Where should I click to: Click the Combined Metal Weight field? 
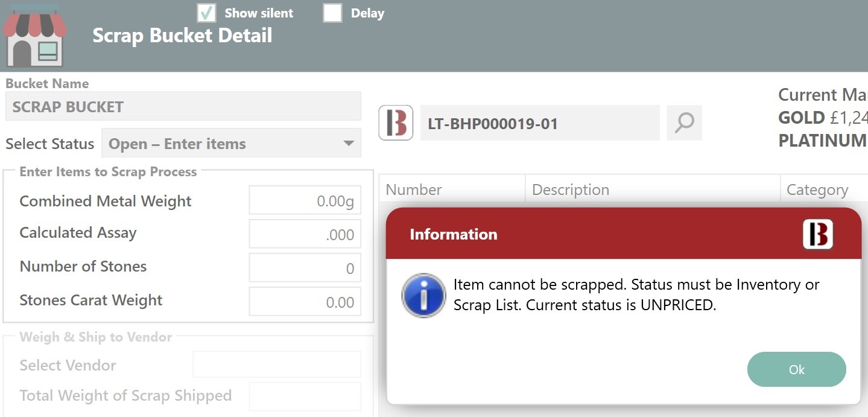click(305, 201)
